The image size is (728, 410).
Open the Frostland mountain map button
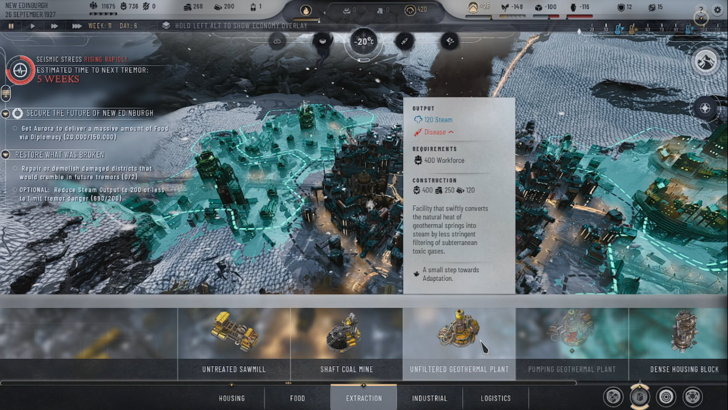(x=705, y=61)
